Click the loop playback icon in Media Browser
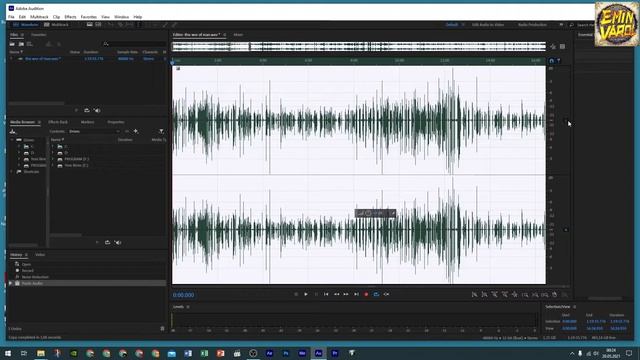The image size is (640, 360). tap(107, 242)
